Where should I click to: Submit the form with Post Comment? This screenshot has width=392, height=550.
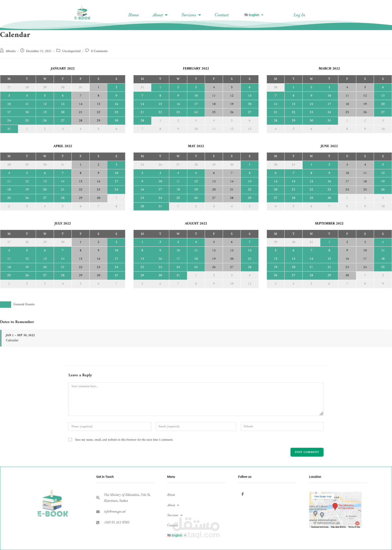coord(307,452)
